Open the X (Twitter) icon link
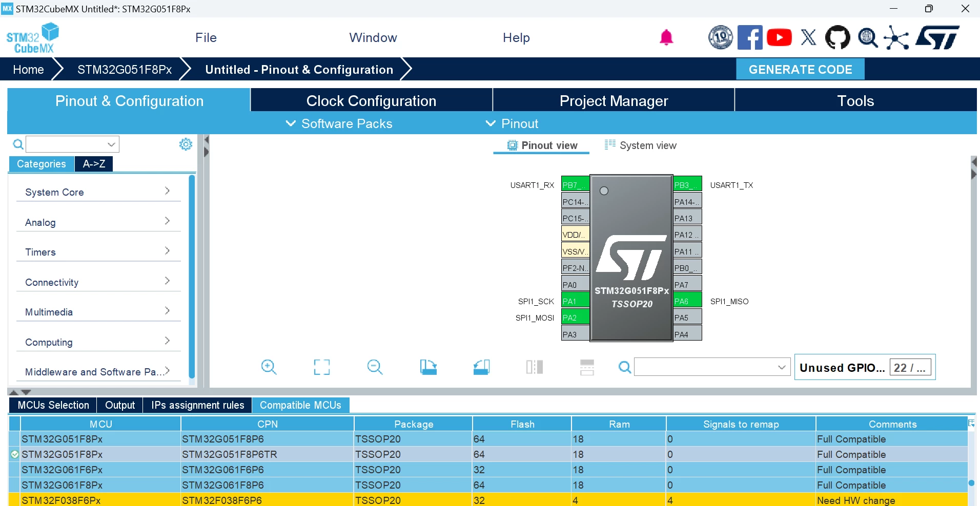 (808, 37)
